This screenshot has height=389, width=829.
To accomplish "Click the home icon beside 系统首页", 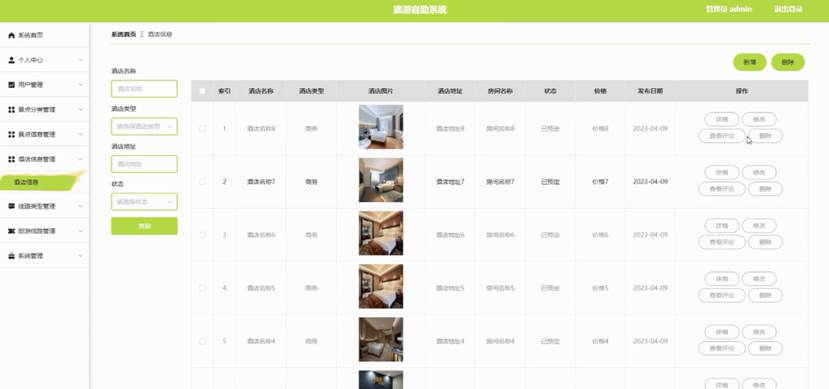I will pyautogui.click(x=12, y=35).
